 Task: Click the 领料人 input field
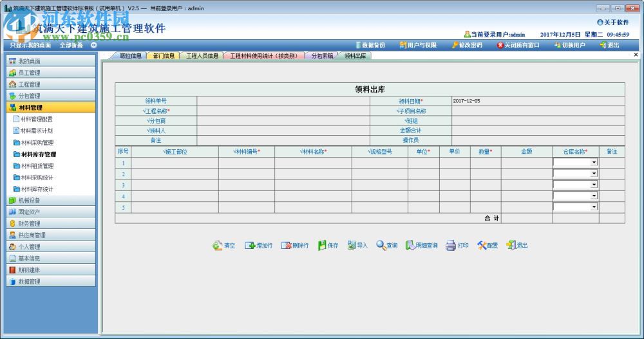(x=283, y=131)
